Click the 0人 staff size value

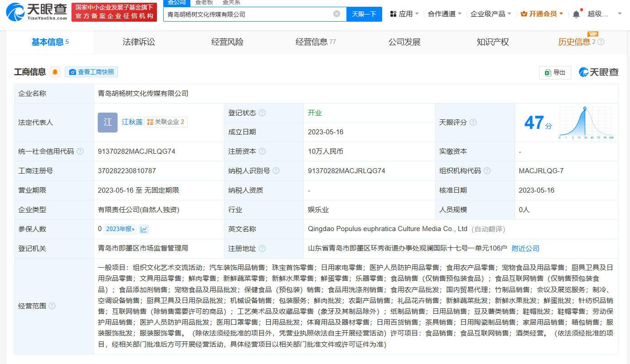pos(524,210)
